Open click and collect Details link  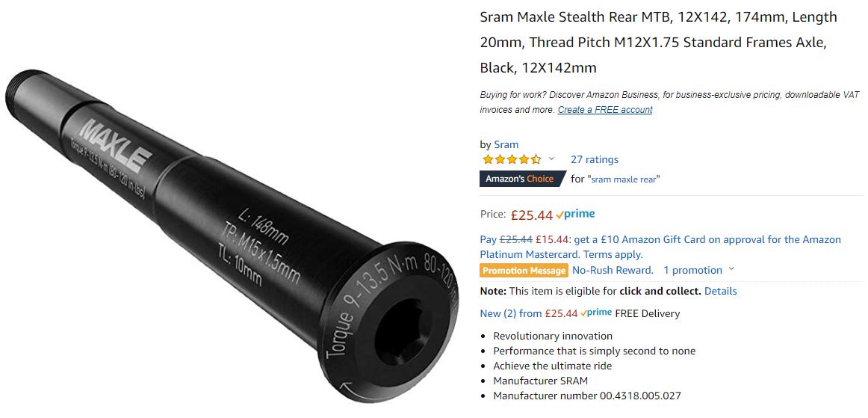pyautogui.click(x=720, y=291)
